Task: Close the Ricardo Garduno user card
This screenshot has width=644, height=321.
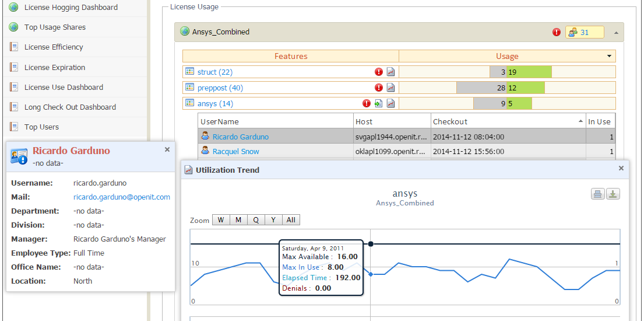Action: tap(167, 150)
